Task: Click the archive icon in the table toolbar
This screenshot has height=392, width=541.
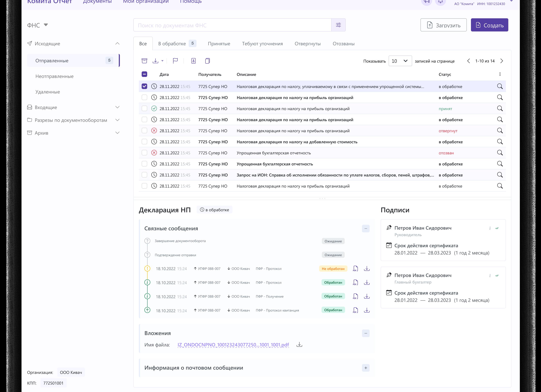Action: tap(144, 61)
